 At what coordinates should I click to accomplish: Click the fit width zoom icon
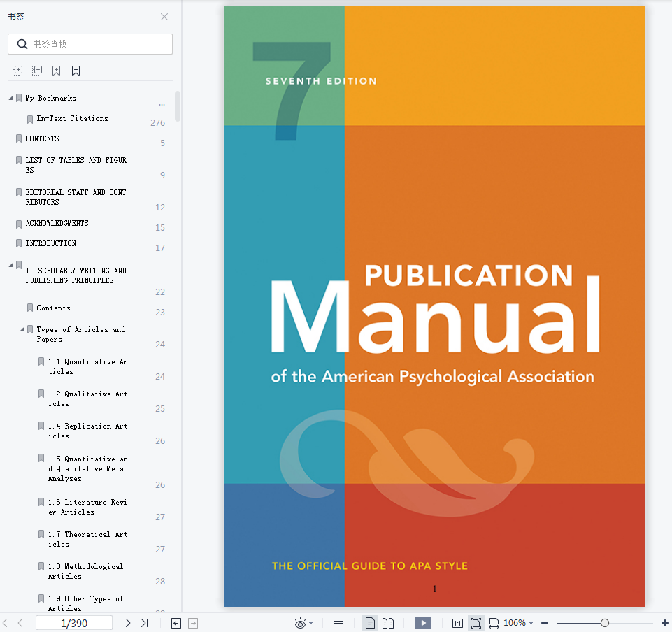[x=494, y=624]
